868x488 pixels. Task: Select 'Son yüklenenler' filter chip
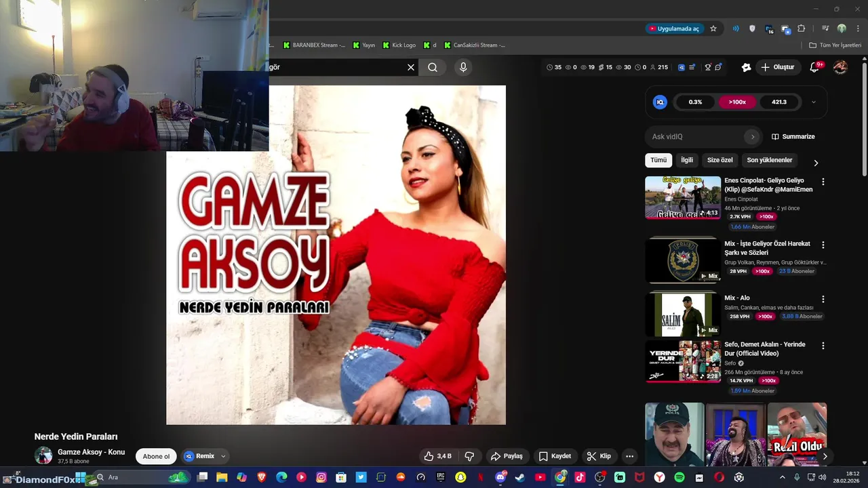pos(770,160)
